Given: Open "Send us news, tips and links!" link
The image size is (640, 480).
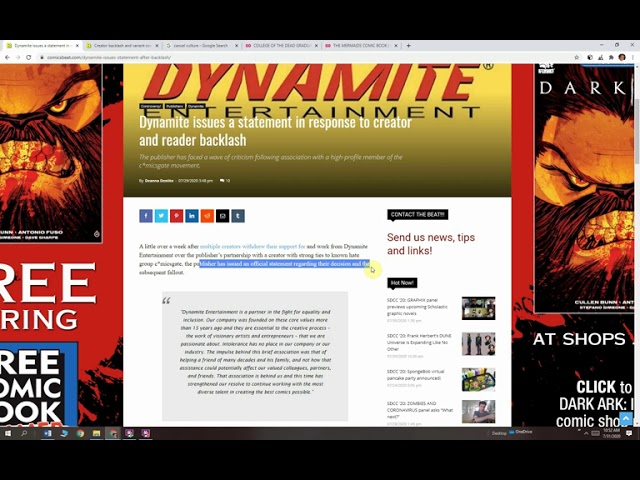Looking at the screenshot, I should coord(430,244).
